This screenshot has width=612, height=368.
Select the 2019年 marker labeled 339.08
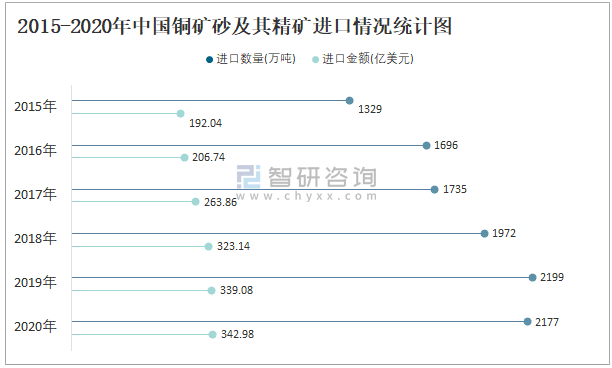(x=212, y=291)
